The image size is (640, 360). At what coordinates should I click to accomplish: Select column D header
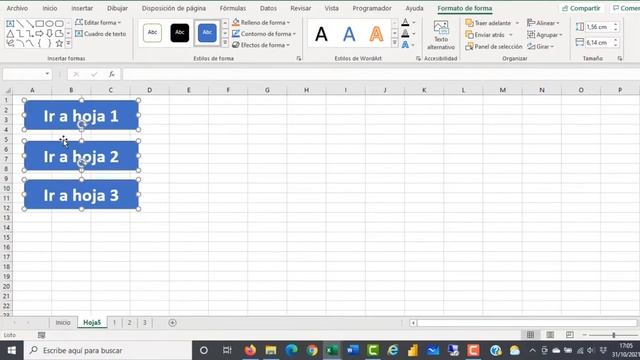pos(149,90)
